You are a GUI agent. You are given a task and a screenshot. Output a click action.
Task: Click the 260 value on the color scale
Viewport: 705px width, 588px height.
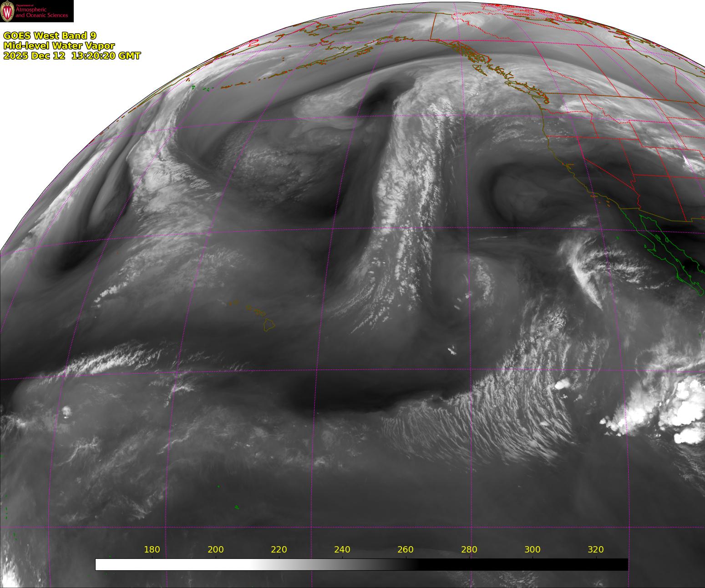point(406,549)
